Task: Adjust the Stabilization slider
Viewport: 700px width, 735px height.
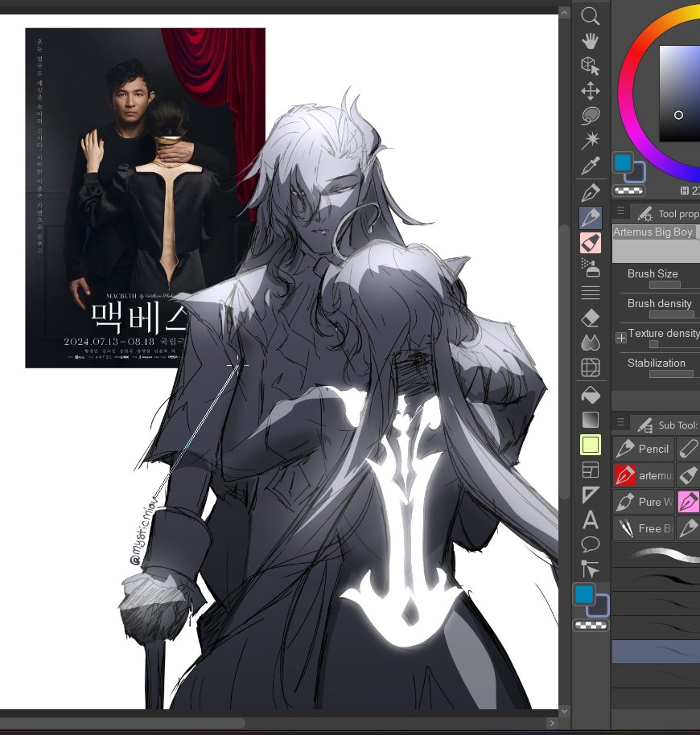Action: coord(674,374)
